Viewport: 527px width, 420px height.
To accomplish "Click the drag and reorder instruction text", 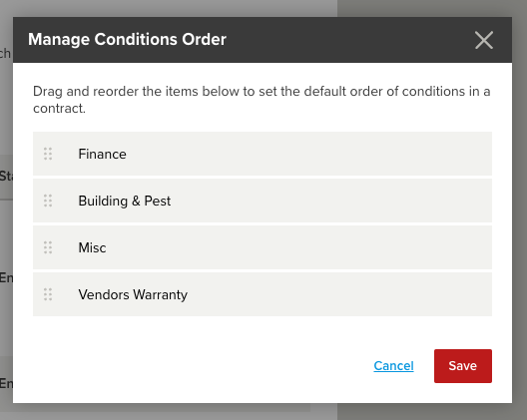I will click(262, 100).
